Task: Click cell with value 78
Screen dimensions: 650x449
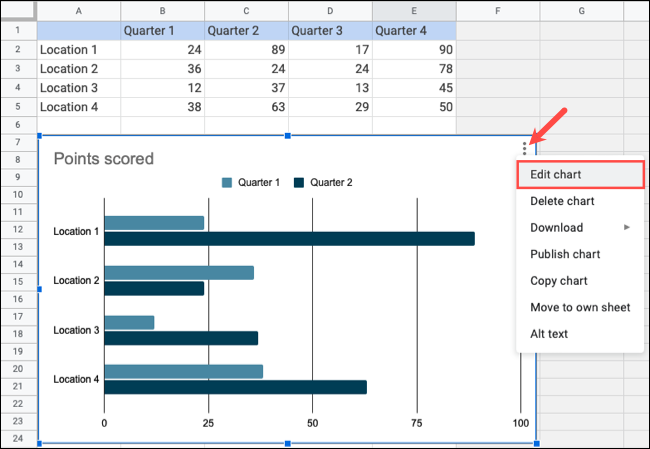Action: [x=414, y=69]
